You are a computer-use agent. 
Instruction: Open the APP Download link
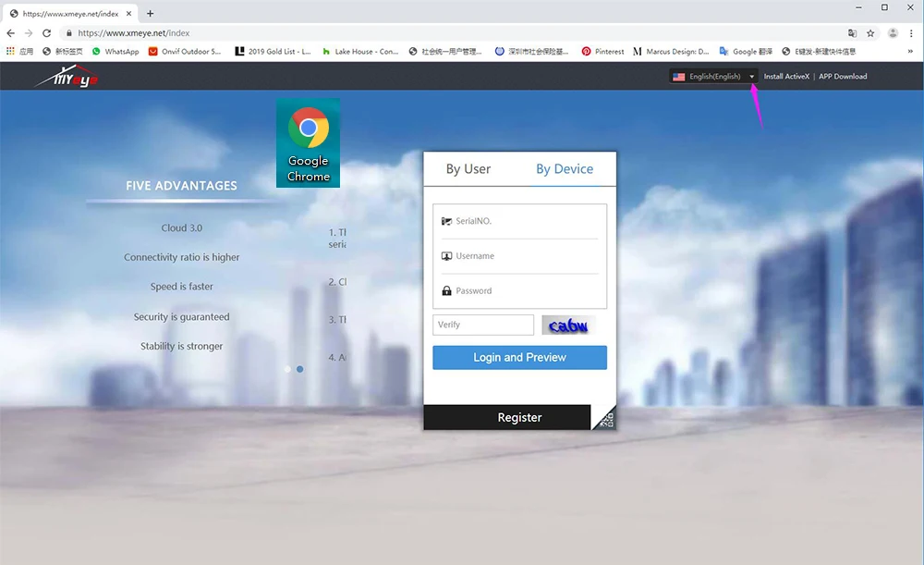point(843,76)
